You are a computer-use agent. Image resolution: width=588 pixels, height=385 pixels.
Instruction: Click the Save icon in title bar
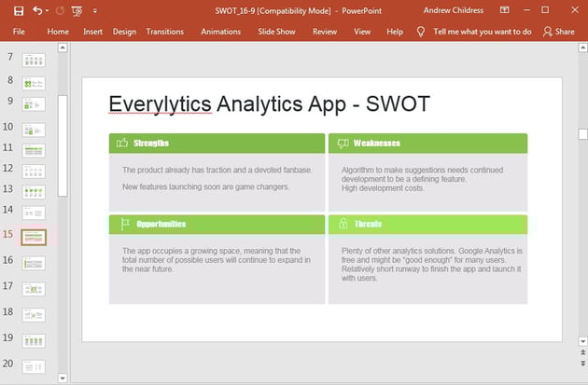19,10
